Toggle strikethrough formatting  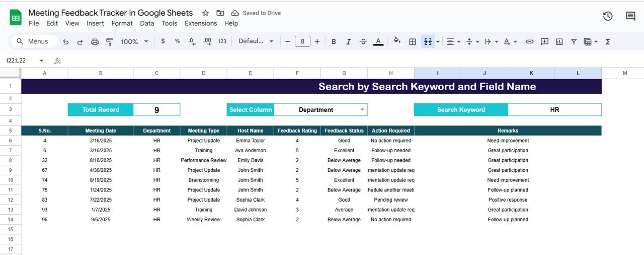point(363,42)
